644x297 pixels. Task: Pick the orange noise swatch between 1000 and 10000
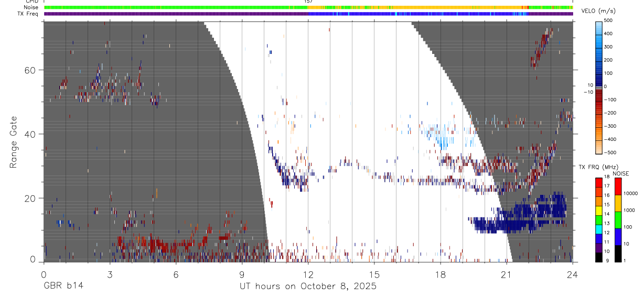tap(618, 202)
